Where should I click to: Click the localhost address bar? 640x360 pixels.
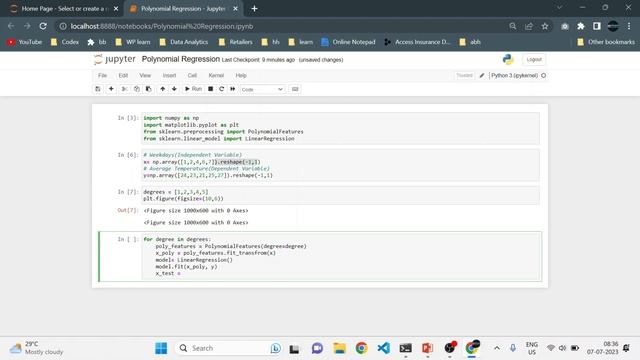[282, 26]
